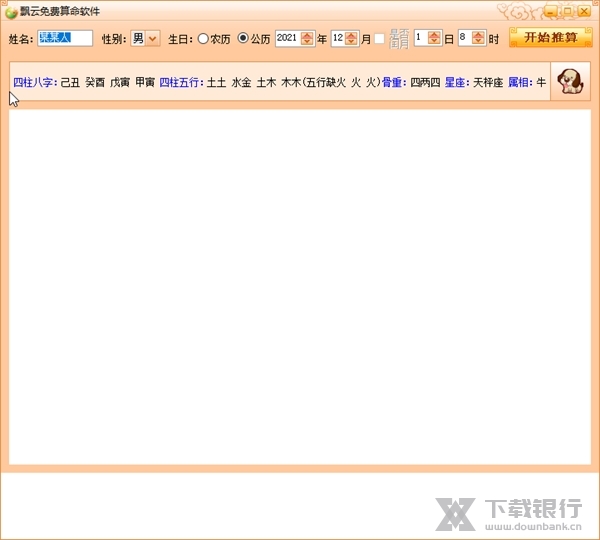Decrease the day value with down arrow

pyautogui.click(x=434, y=41)
